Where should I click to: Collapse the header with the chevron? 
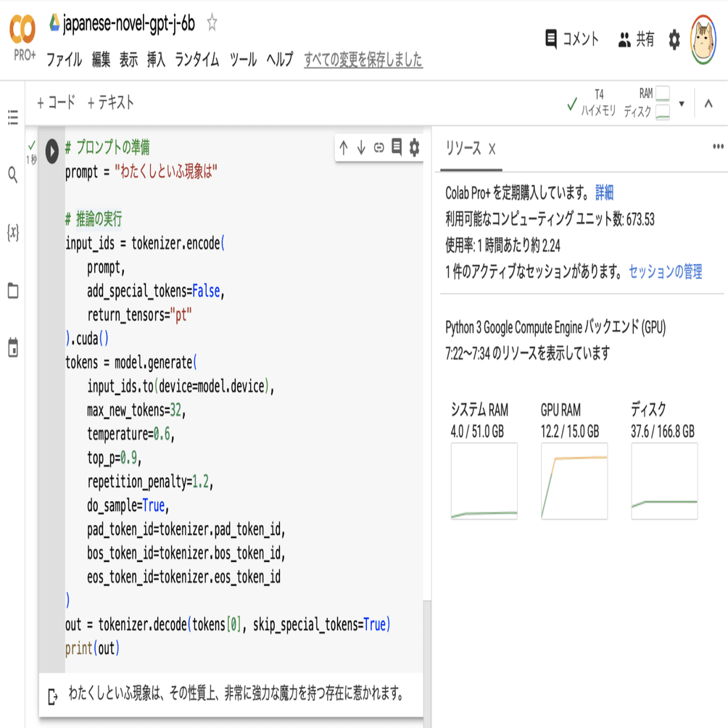click(708, 103)
